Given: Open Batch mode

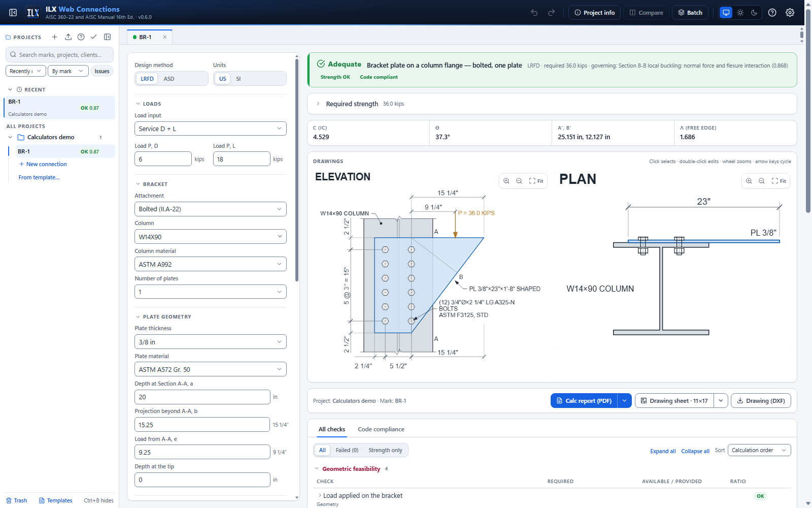Looking at the screenshot, I should [690, 13].
